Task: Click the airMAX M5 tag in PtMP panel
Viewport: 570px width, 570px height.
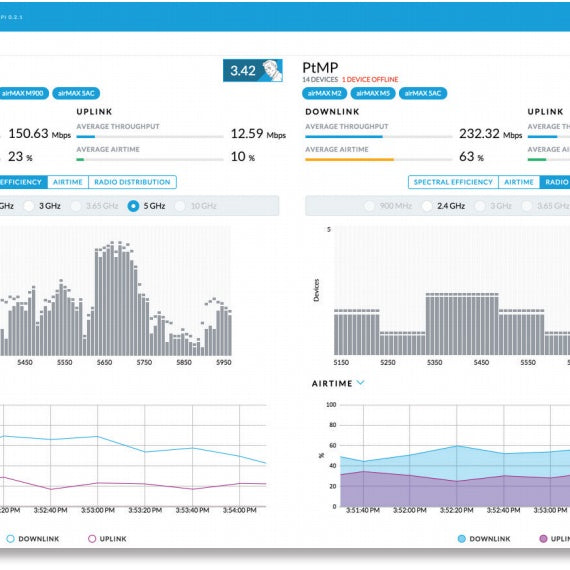Action: pyautogui.click(x=373, y=93)
